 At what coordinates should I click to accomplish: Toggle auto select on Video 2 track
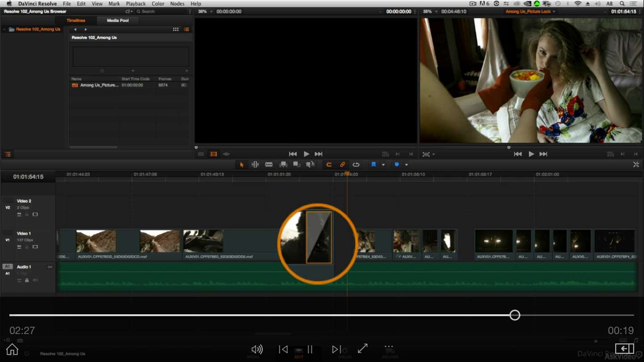tap(19, 215)
